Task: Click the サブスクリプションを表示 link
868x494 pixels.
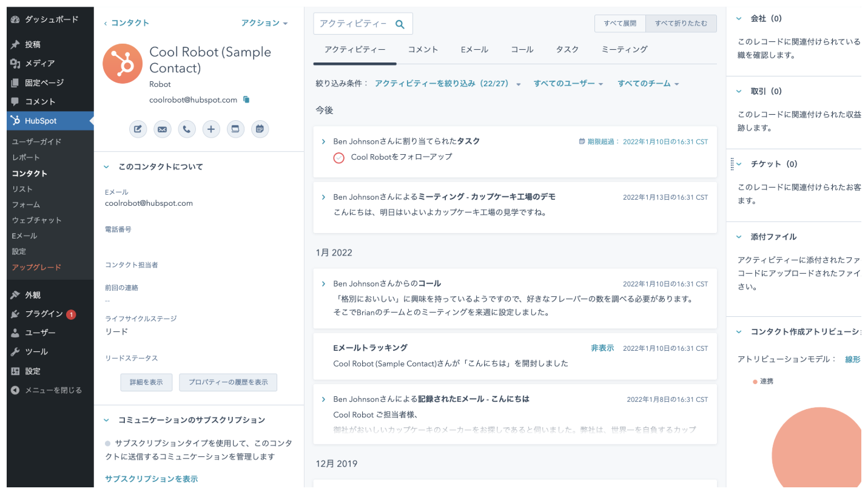Action: click(151, 479)
